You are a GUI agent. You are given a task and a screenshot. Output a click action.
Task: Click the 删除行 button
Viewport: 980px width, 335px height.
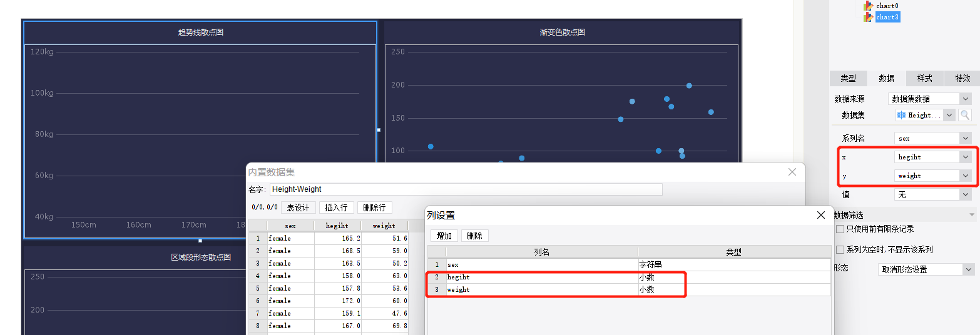click(375, 207)
